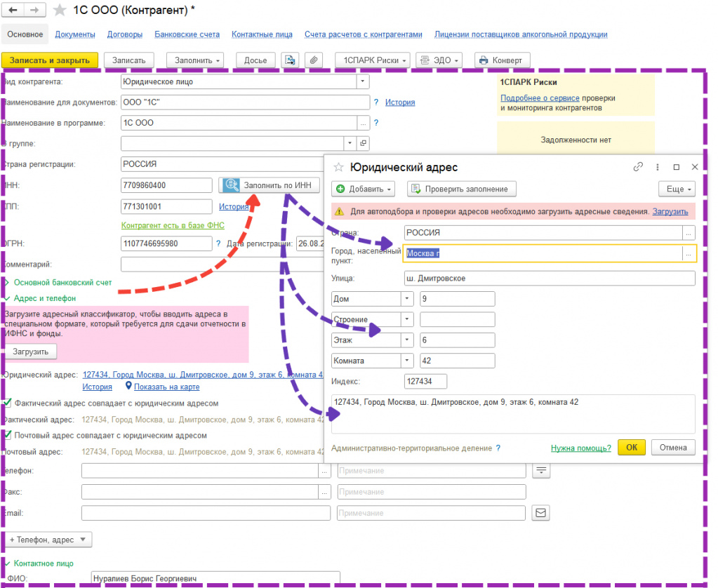Toggle Почтовый адрес совпадает с юридическим checkbox
Screen dimensions: 718x588
coord(7,435)
